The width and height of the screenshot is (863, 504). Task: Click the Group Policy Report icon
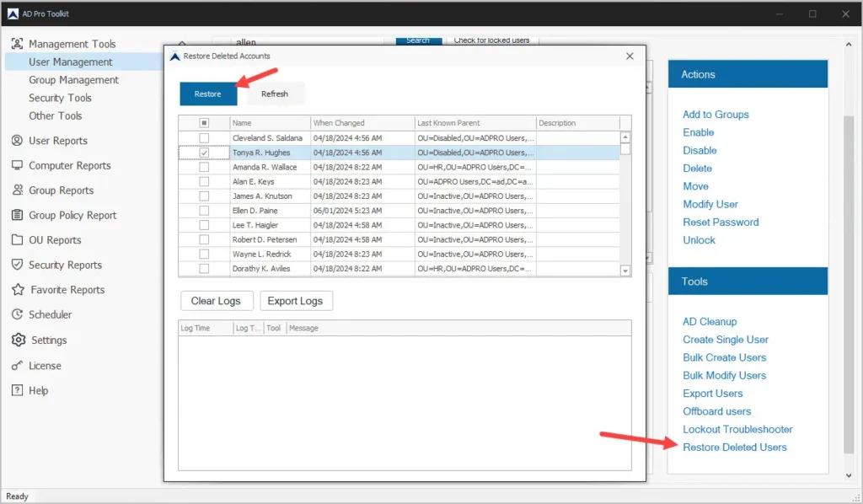[x=17, y=215]
